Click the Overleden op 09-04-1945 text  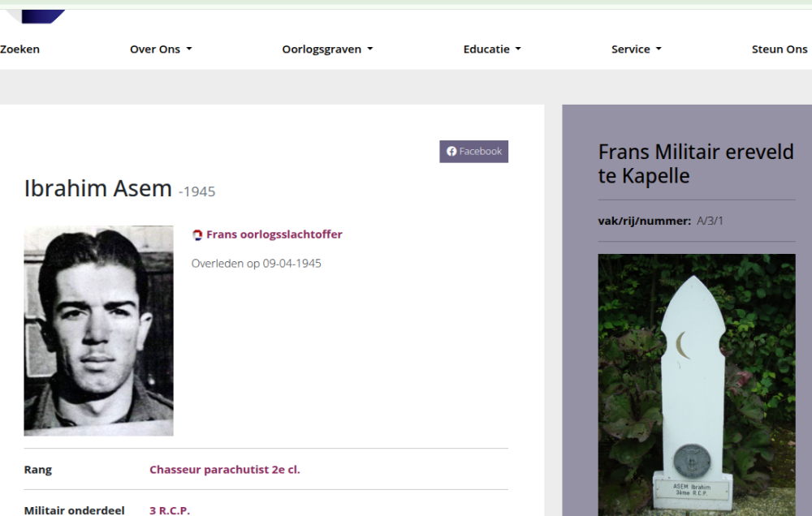pos(256,264)
